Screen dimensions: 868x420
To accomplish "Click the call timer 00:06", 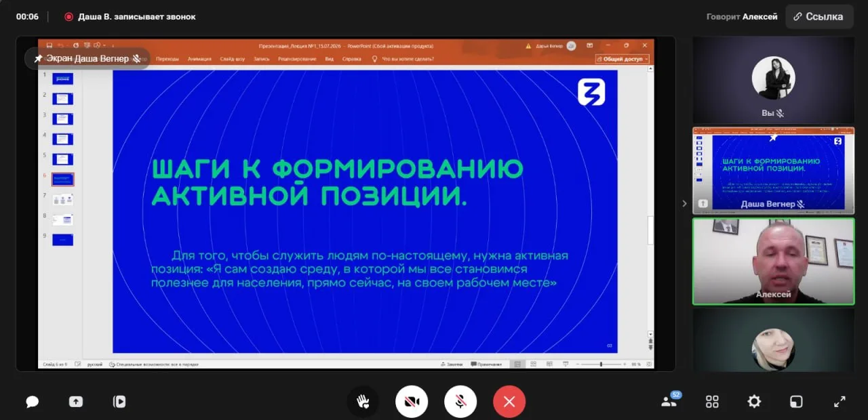I will click(x=27, y=17).
